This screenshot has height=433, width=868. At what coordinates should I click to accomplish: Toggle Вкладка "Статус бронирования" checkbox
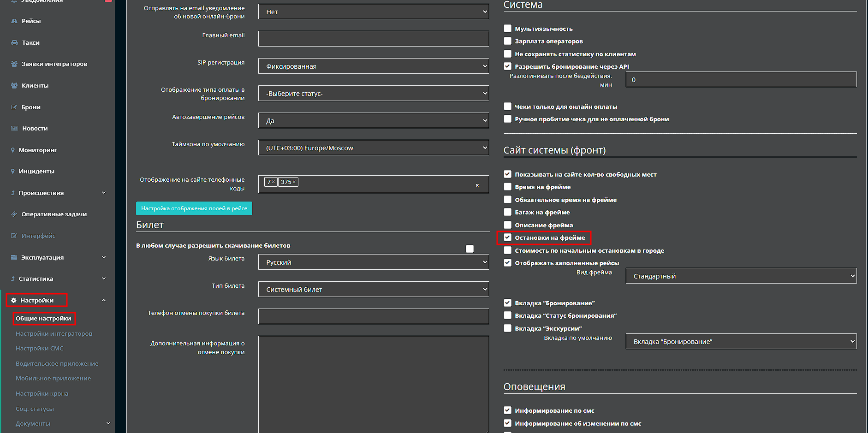pos(507,315)
